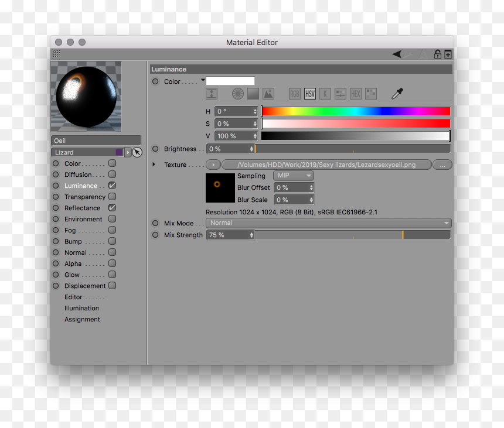
Task: Enable the Environment channel checkbox
Action: point(112,219)
